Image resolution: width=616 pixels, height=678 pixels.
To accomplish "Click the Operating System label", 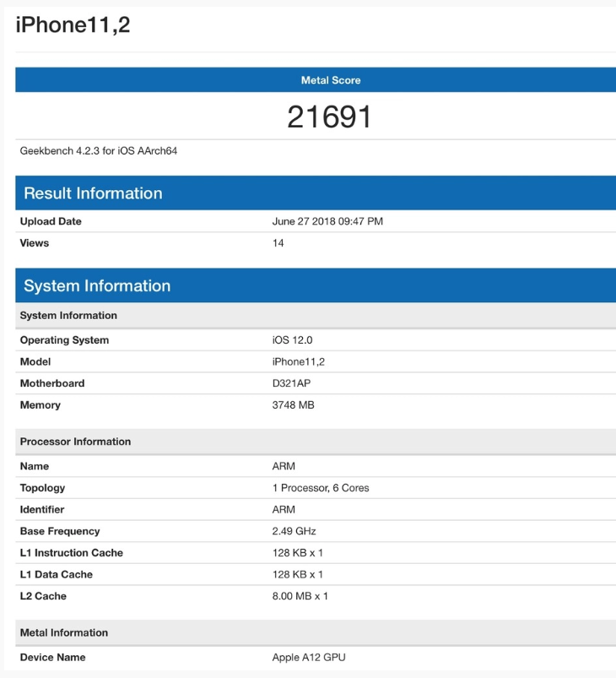I will click(x=64, y=340).
